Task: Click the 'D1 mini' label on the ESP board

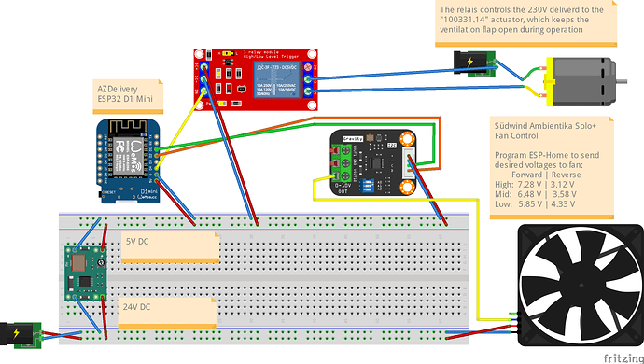Action: click(148, 191)
